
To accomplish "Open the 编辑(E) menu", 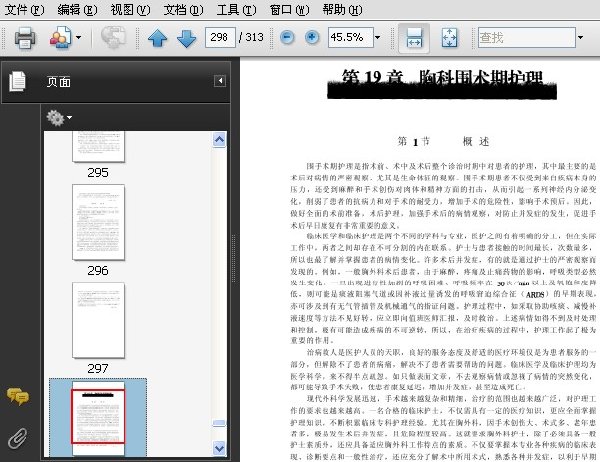I will (77, 10).
